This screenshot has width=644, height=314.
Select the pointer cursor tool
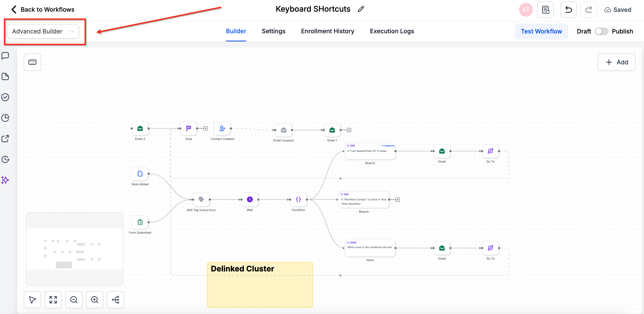click(32, 300)
